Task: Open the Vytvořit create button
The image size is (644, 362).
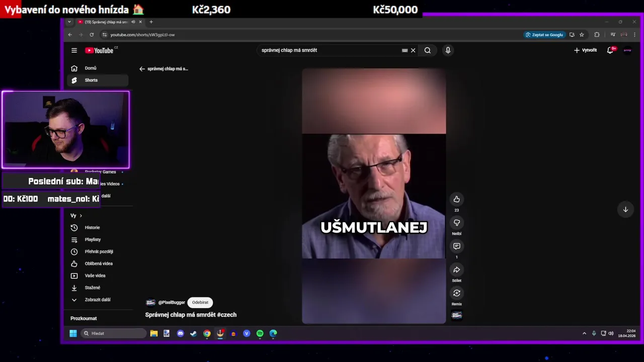Action: (x=585, y=50)
